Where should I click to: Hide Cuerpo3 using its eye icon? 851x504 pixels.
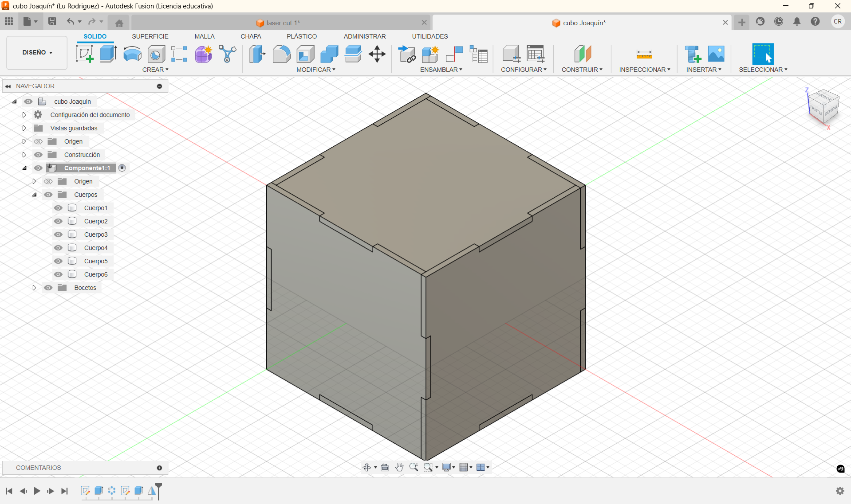[58, 234]
